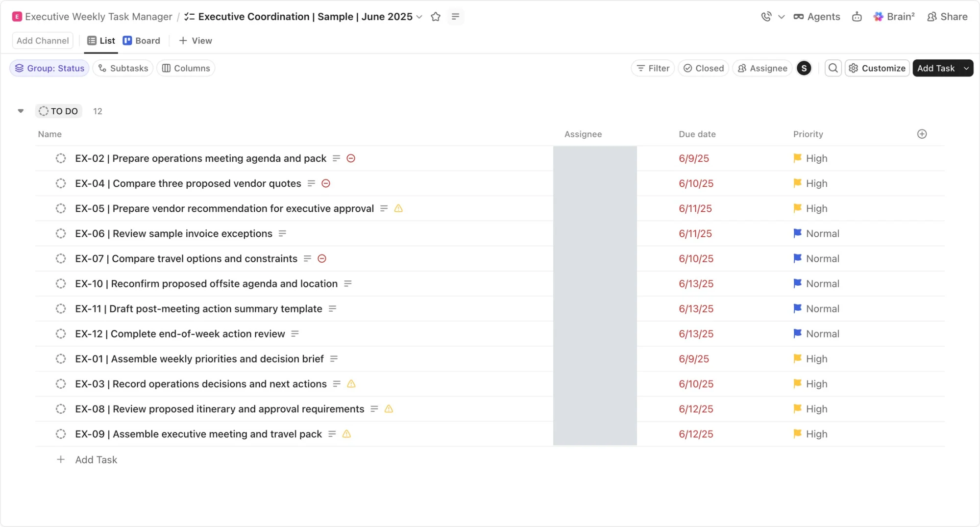Click the S user avatar
This screenshot has width=980, height=527.
(x=804, y=68)
